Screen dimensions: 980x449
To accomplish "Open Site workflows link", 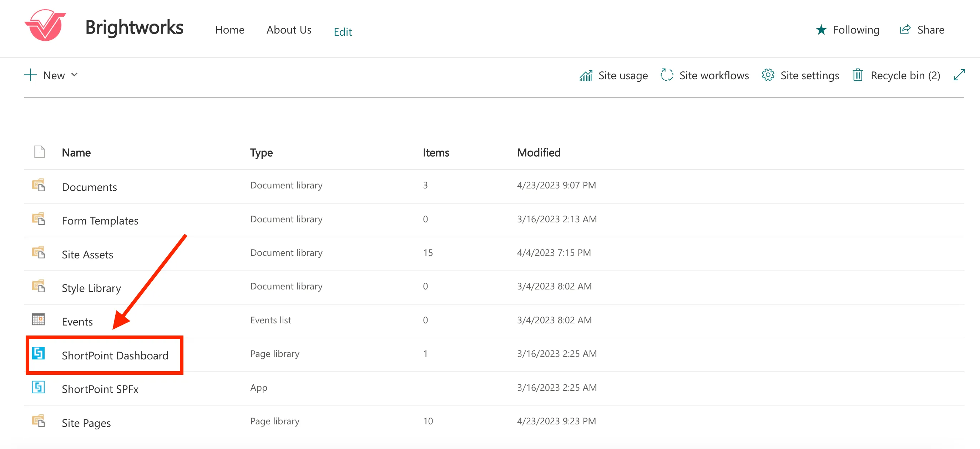I will pos(714,75).
